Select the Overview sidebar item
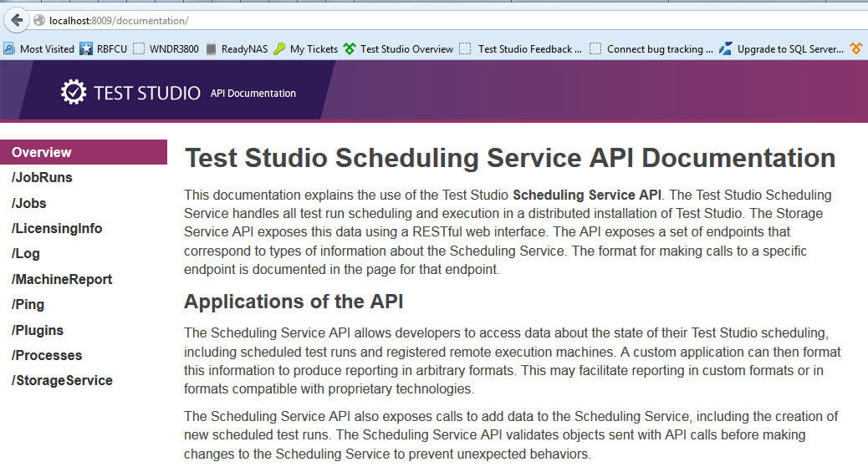Viewport: 868px width, 472px height. 84,152
